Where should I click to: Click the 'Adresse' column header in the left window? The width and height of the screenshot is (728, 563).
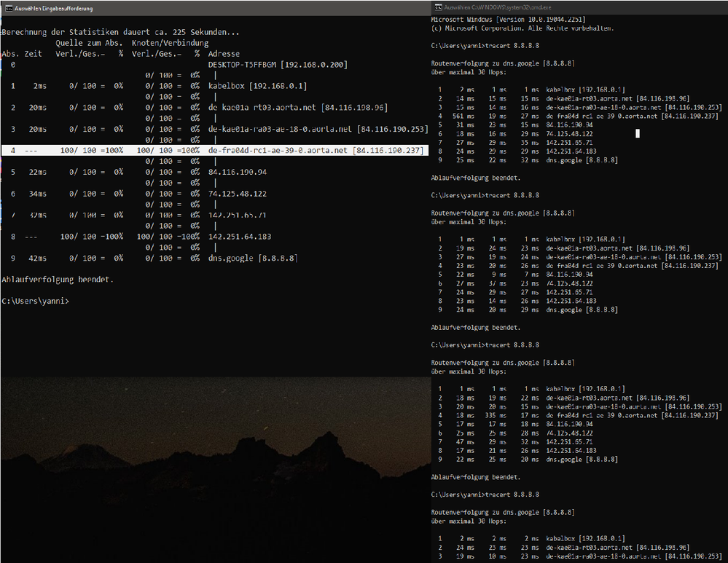[x=224, y=54]
